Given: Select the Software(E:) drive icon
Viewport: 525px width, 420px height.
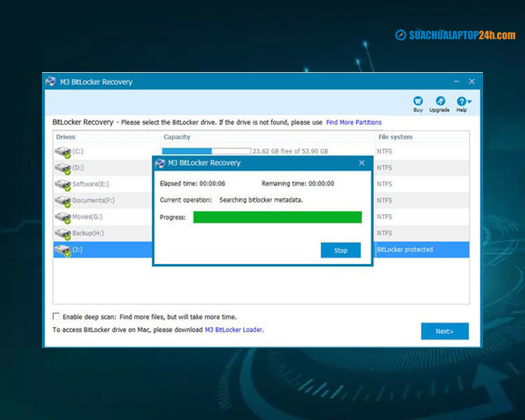Looking at the screenshot, I should coord(63,185).
